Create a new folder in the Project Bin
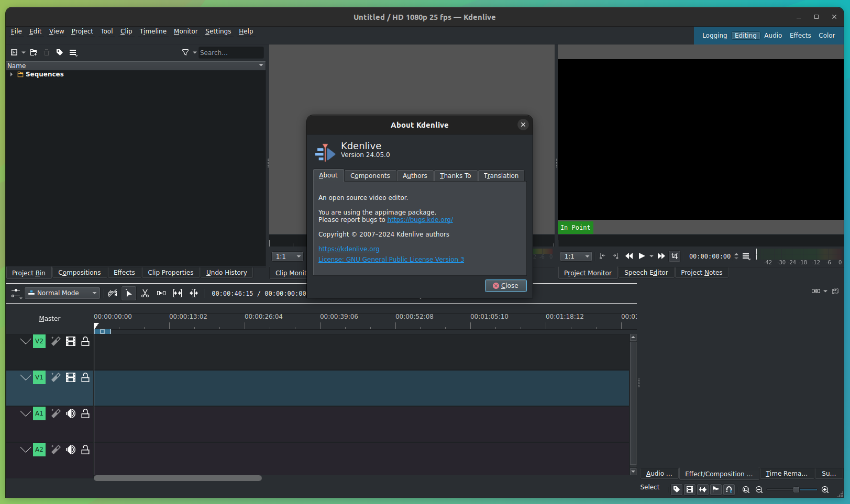Viewport: 850px width, 504px height. pos(34,52)
